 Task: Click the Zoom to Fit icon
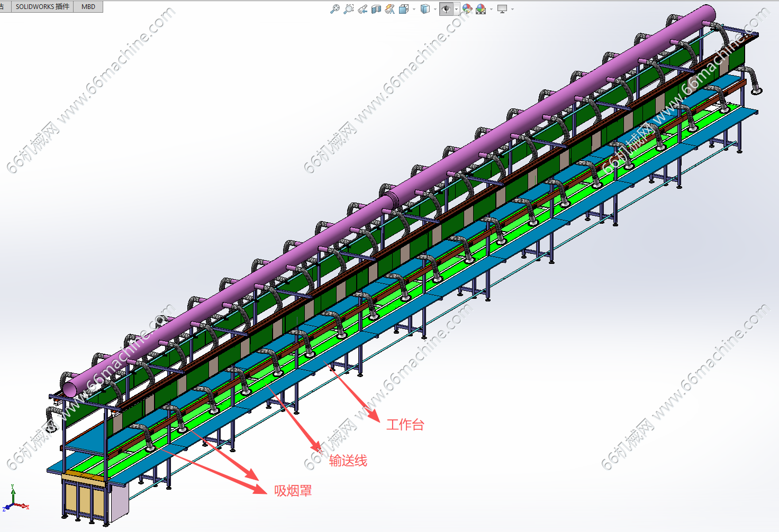[x=334, y=9]
